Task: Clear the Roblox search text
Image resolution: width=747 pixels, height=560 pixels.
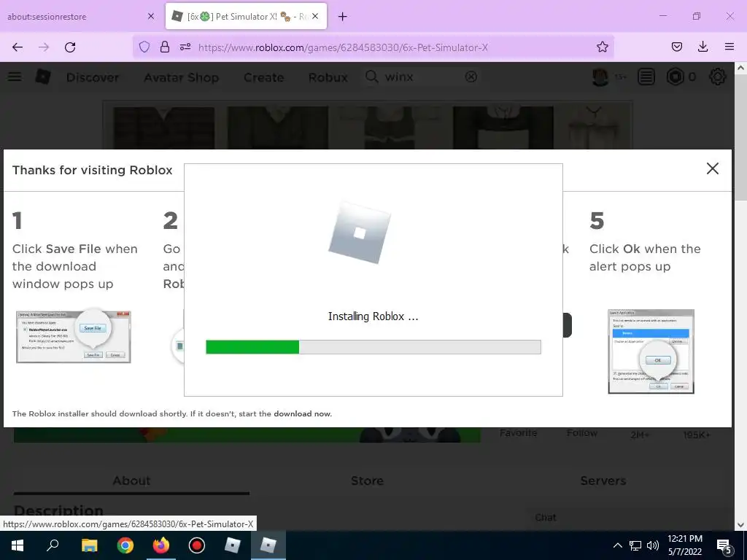Action: [471, 77]
